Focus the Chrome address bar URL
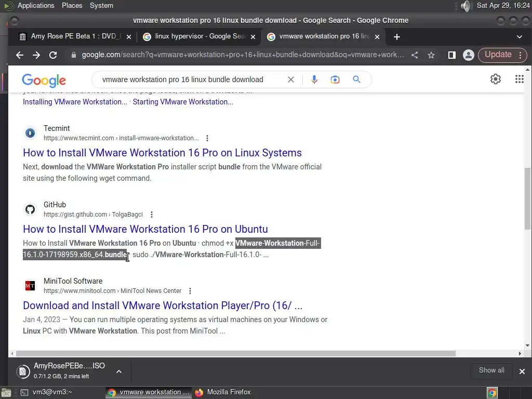 [x=243, y=55]
